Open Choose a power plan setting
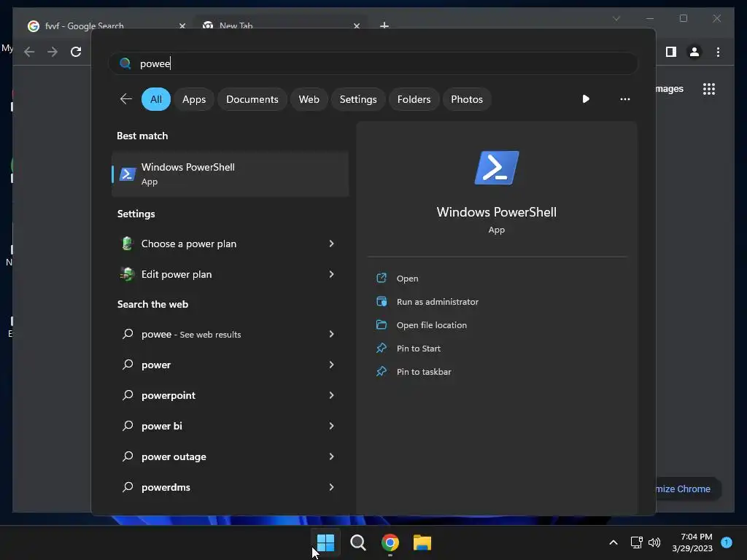The width and height of the screenshot is (747, 560). 230,244
